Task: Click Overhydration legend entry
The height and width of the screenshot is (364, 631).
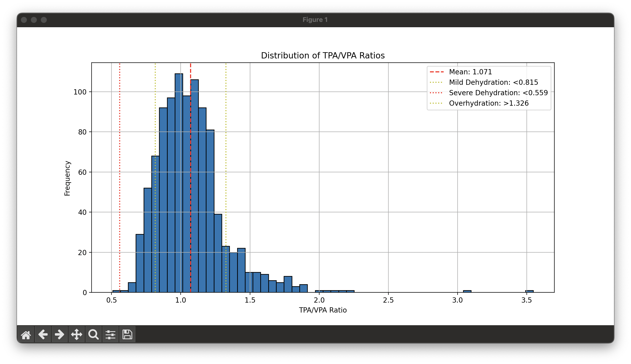Action: pyautogui.click(x=488, y=103)
